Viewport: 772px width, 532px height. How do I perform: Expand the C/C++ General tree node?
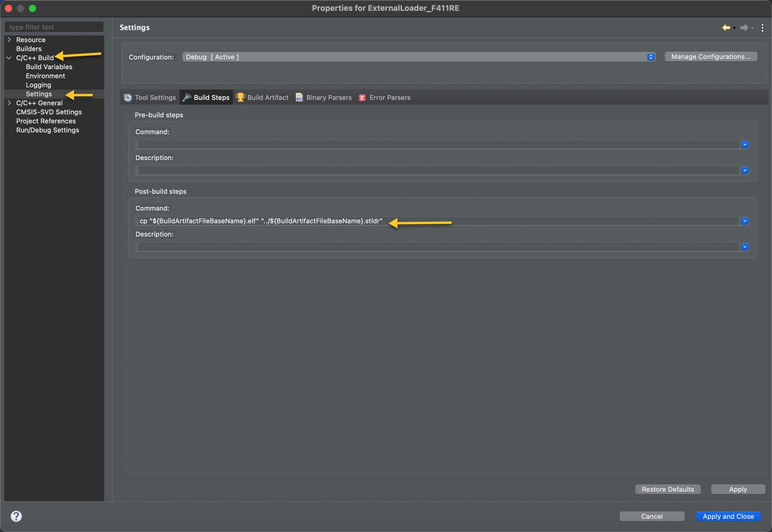9,103
